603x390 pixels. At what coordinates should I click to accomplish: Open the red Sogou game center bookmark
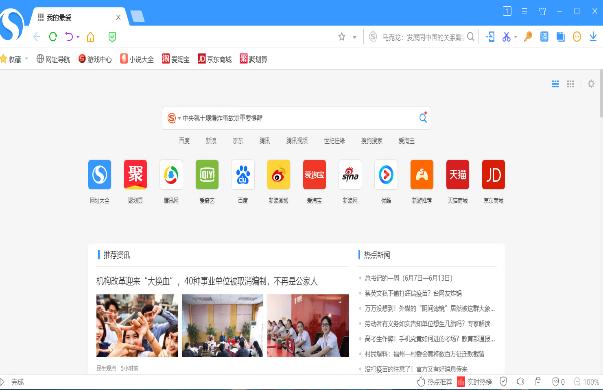(x=95, y=59)
